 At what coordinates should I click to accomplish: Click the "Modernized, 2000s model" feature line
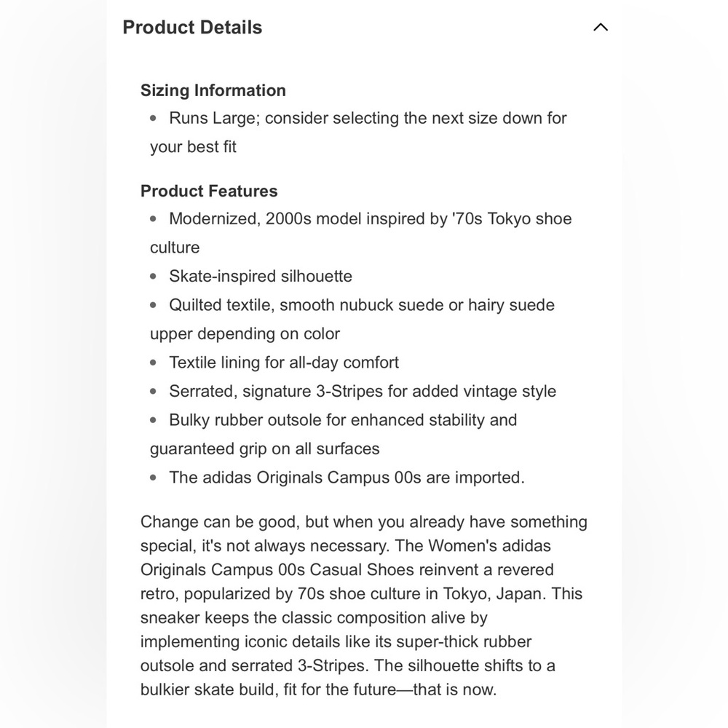point(370,219)
